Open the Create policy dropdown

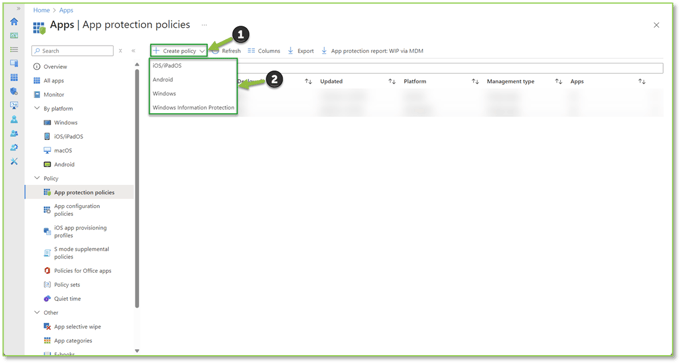pos(179,51)
